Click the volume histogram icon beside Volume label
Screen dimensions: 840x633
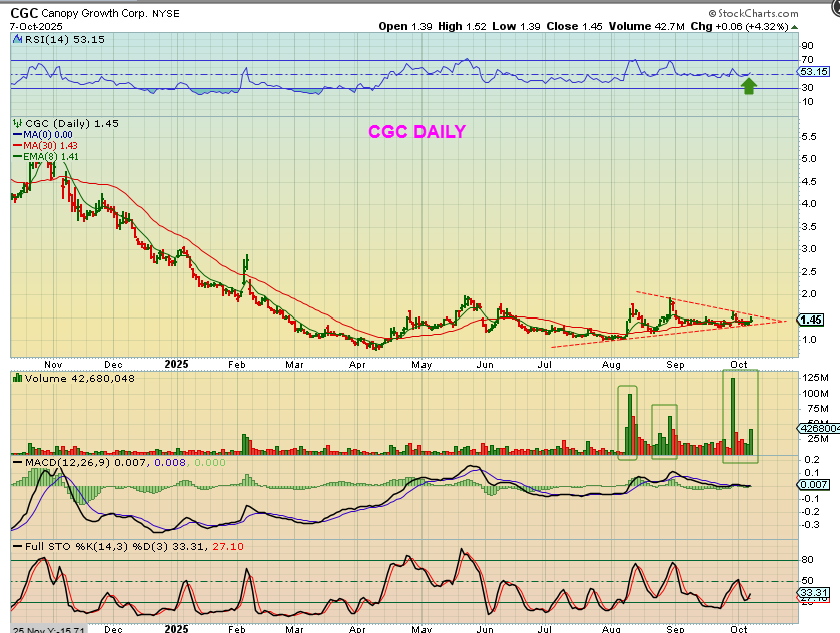pos(16,378)
